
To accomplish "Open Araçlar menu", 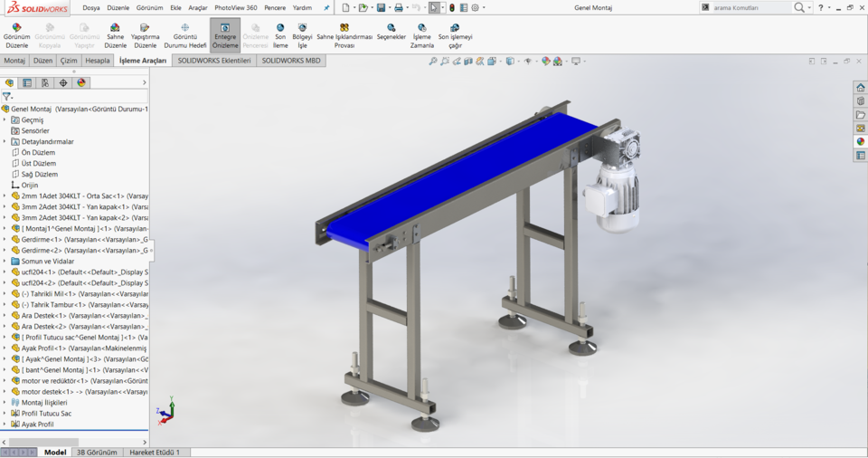I will 198,8.
